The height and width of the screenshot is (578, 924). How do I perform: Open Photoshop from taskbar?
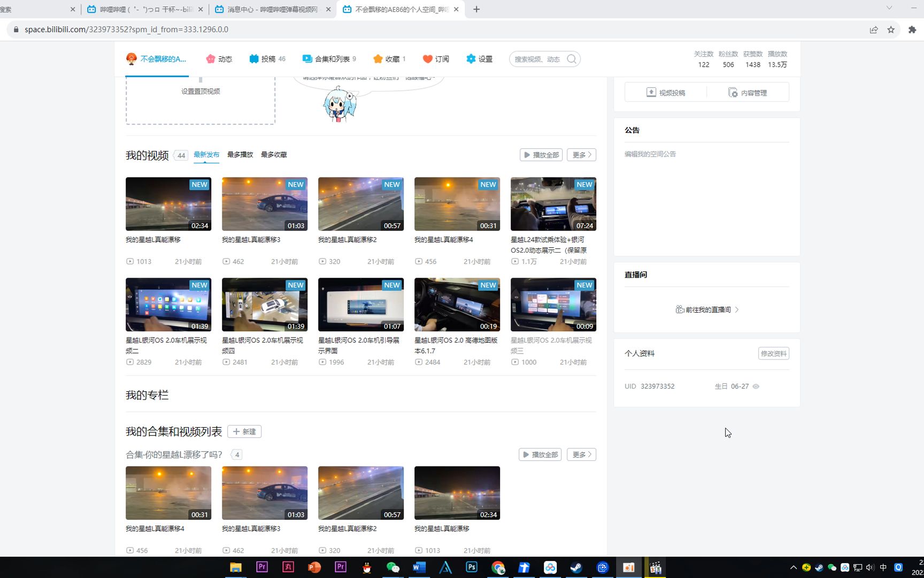point(472,567)
